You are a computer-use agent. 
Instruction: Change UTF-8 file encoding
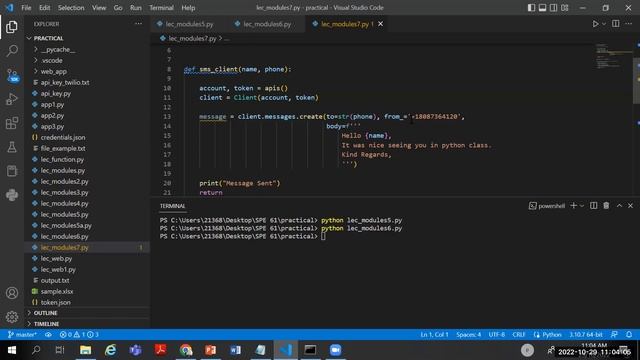497,335
